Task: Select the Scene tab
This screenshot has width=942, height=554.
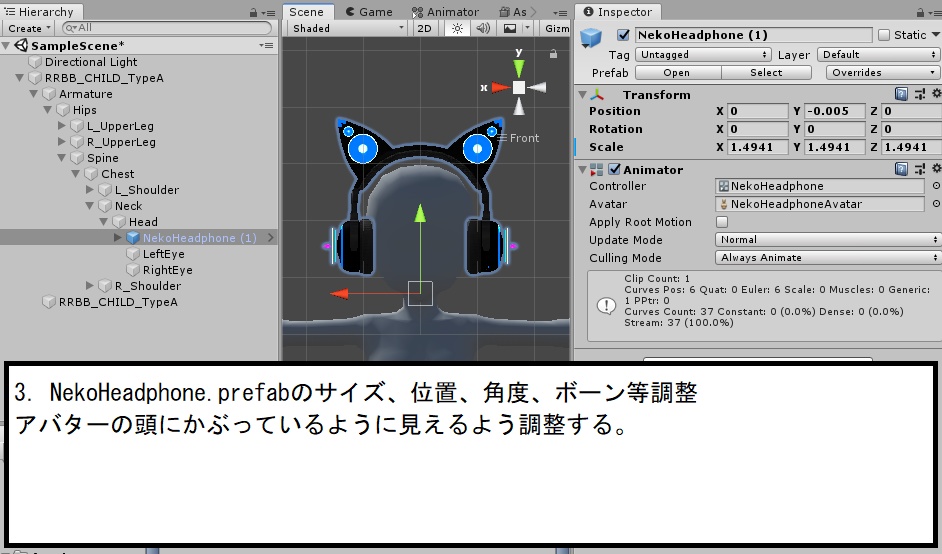Action: 306,12
